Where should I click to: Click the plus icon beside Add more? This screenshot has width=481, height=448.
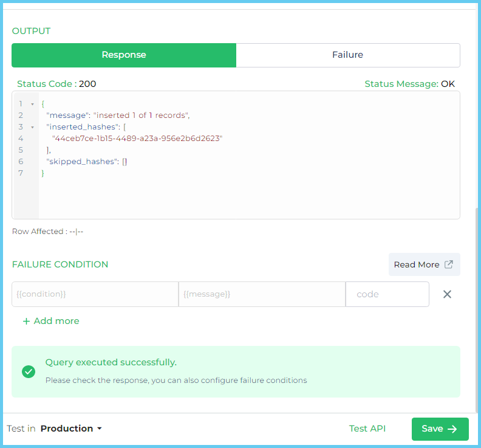26,321
